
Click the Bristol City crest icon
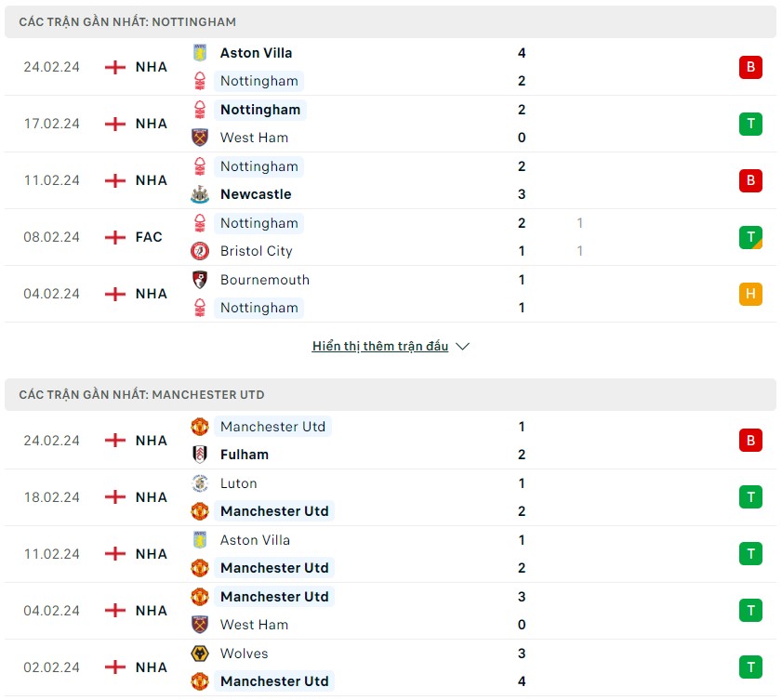point(200,251)
